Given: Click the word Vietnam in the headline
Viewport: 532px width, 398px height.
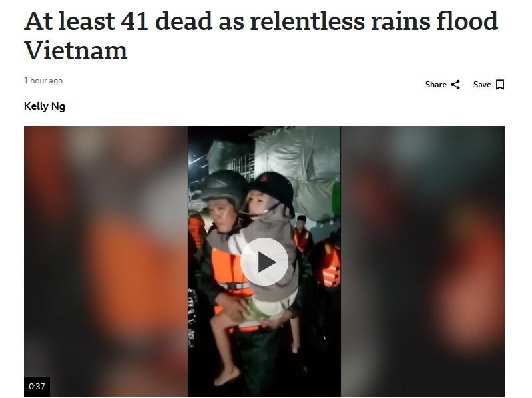Looking at the screenshot, I should (x=76, y=51).
